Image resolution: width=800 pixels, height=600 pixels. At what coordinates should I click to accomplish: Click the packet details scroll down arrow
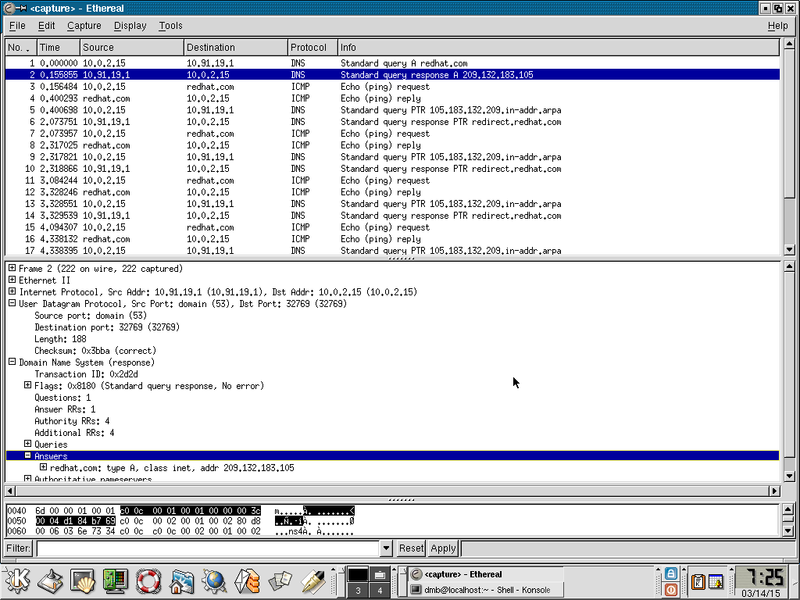coord(789,477)
